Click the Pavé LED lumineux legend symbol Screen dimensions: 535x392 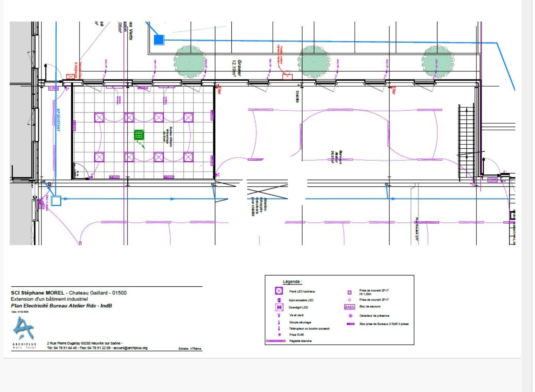pos(279,291)
